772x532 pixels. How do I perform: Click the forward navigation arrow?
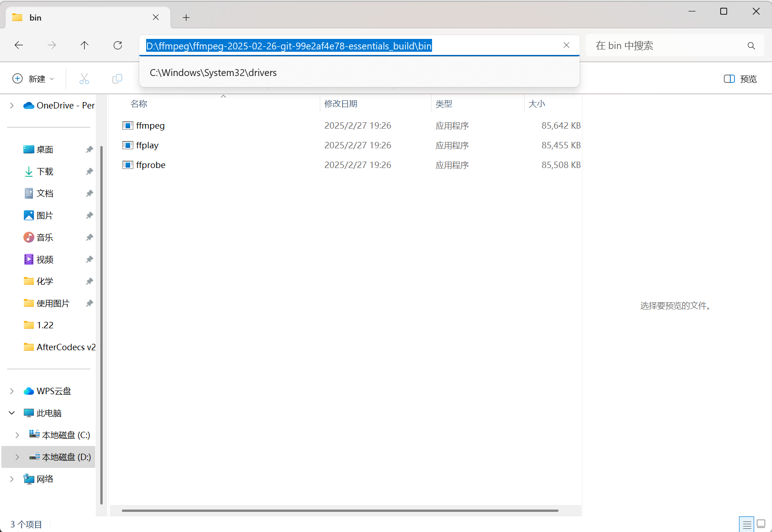click(x=52, y=45)
